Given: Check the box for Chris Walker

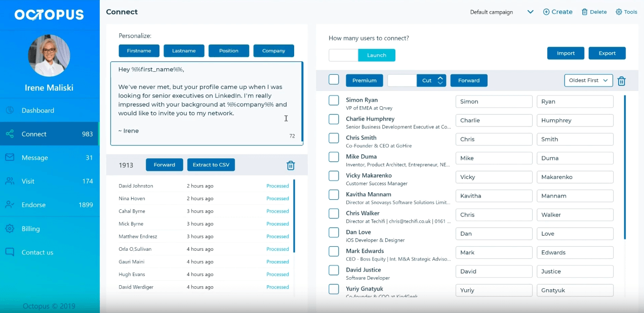Looking at the screenshot, I should 334,213.
